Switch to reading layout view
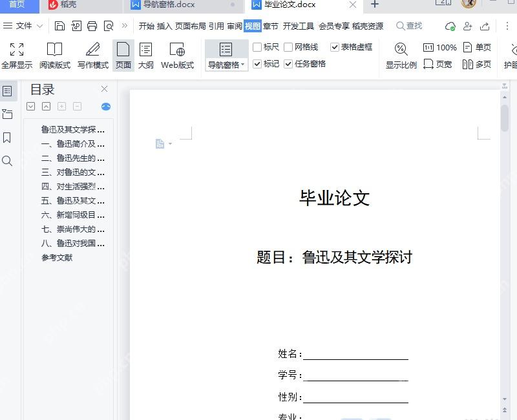The image size is (517, 420). point(55,56)
